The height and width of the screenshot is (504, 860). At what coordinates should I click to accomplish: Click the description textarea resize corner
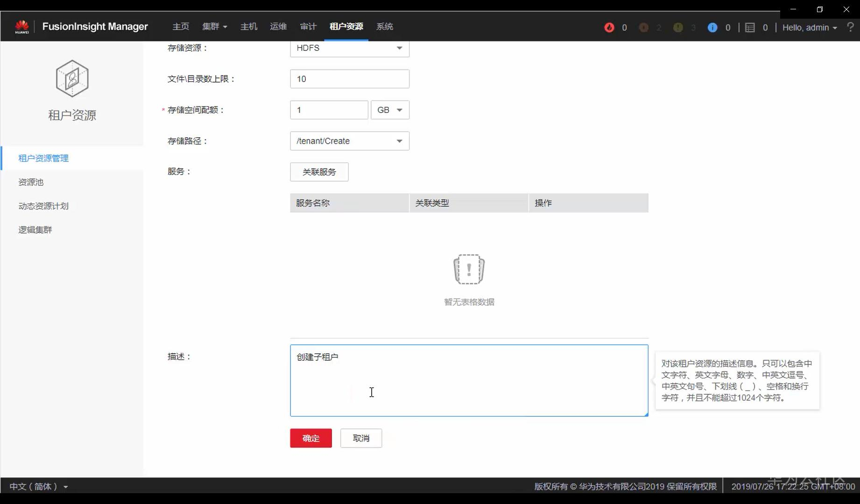[x=646, y=414]
